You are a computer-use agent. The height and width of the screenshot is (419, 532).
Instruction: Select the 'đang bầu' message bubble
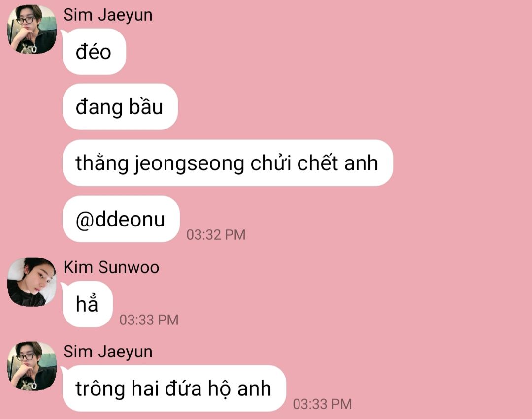(x=120, y=107)
